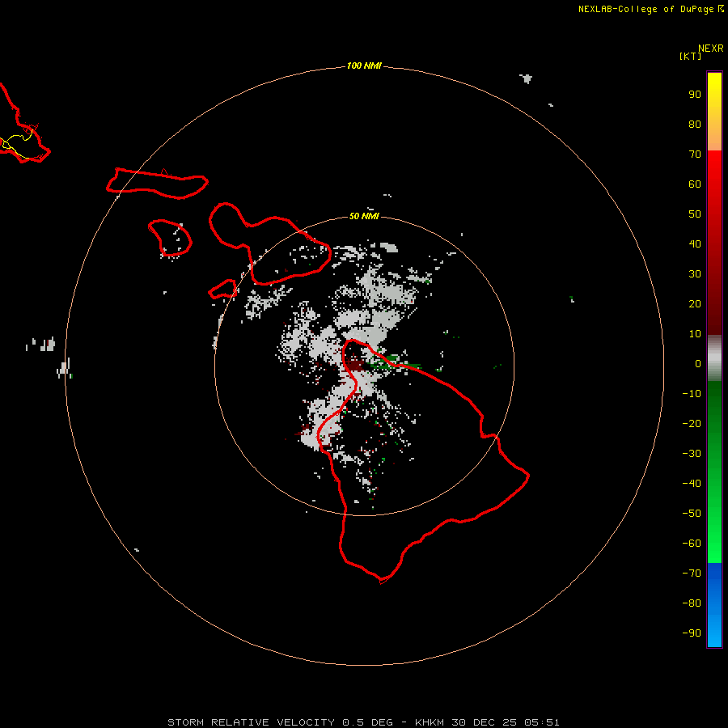
Task: Click the [KT] units label
Action: coord(690,56)
